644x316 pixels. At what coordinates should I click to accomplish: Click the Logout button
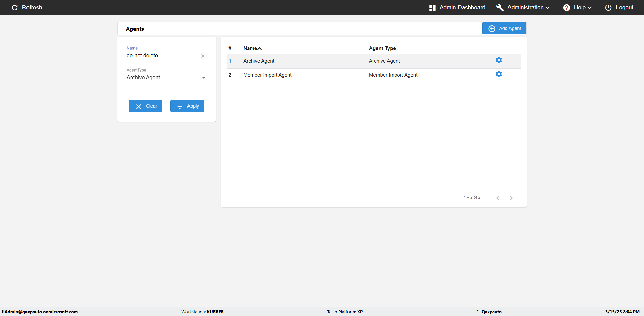pos(619,7)
